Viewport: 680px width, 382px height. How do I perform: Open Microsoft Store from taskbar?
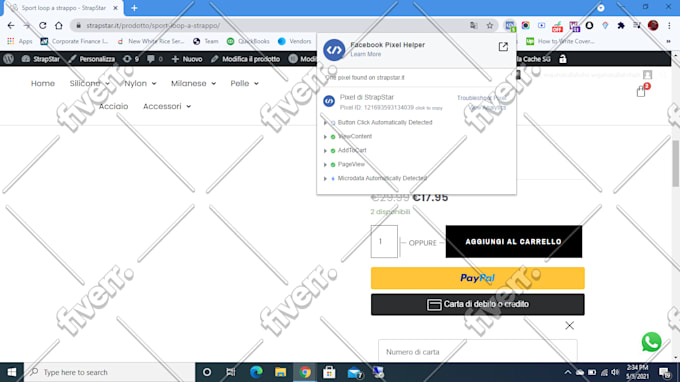coord(329,372)
